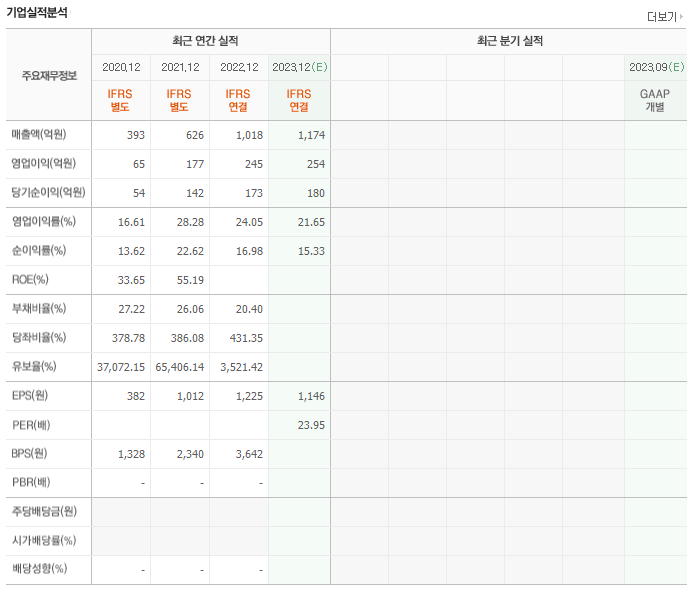Click the ROE(%) row label

30,279
